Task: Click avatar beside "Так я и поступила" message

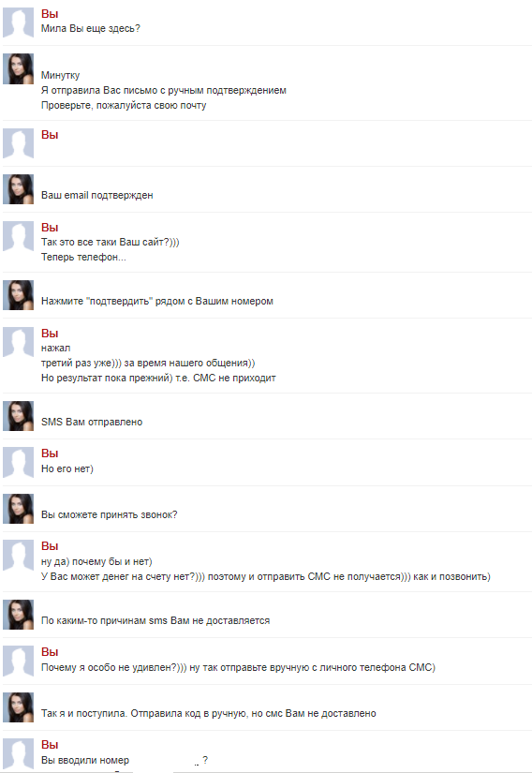Action: click(18, 707)
